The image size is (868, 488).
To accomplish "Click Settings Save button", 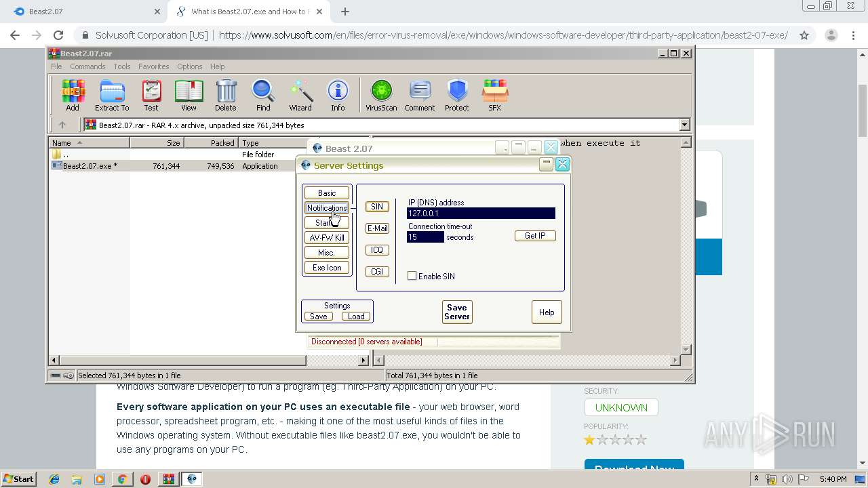I will tap(319, 317).
